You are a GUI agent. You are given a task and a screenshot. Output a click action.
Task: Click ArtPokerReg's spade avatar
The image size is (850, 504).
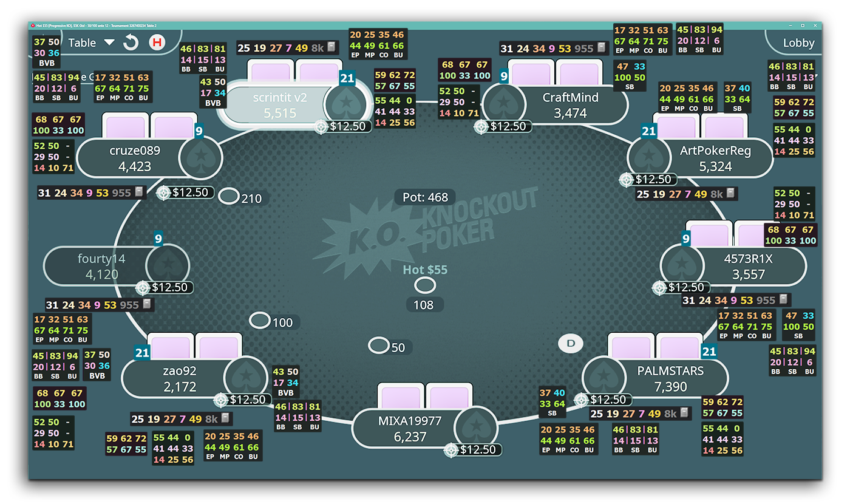(650, 157)
